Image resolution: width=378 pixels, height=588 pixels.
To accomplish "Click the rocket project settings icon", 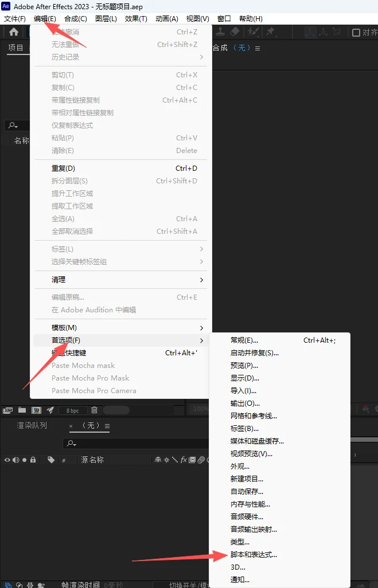I will point(50,410).
